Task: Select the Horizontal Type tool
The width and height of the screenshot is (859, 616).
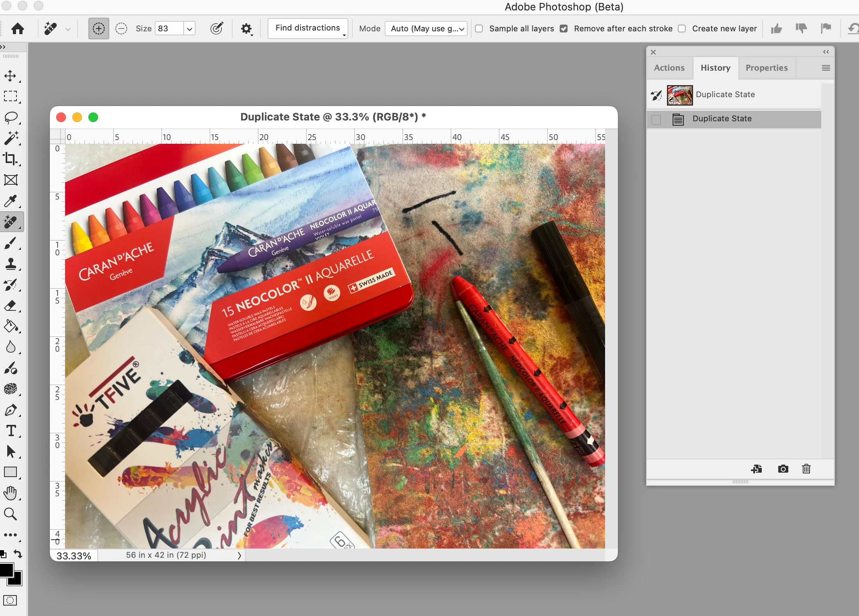Action: (10, 431)
